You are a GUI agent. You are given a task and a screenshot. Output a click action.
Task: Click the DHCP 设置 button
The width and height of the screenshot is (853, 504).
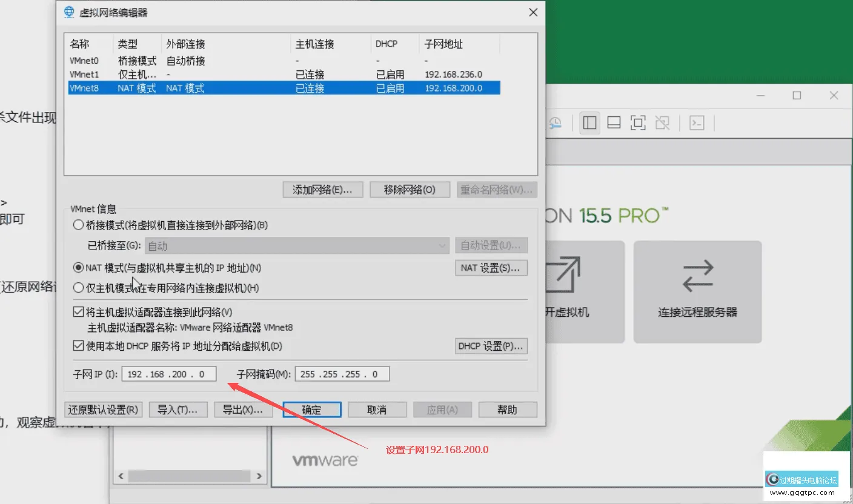(491, 346)
